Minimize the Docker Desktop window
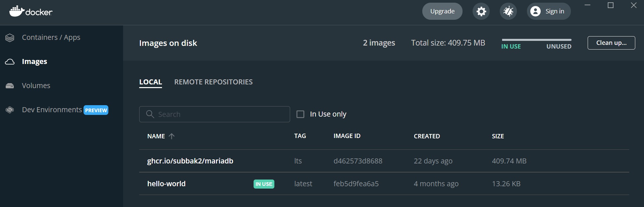The image size is (644, 207). point(588,5)
